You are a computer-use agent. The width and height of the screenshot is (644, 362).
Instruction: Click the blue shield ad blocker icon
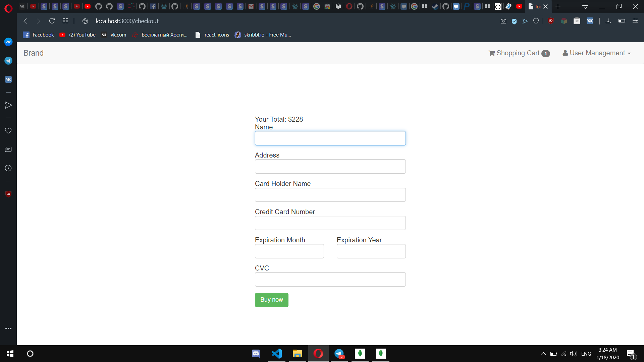(x=514, y=21)
